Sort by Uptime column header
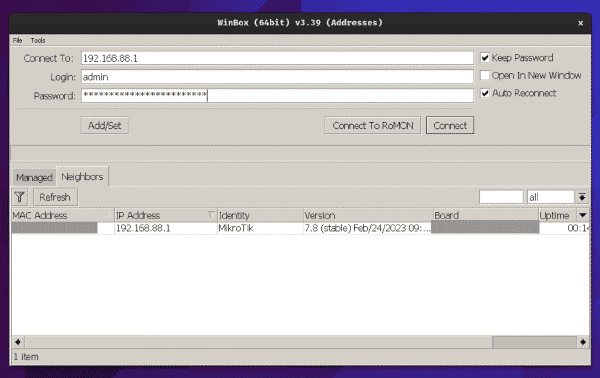 click(x=558, y=215)
